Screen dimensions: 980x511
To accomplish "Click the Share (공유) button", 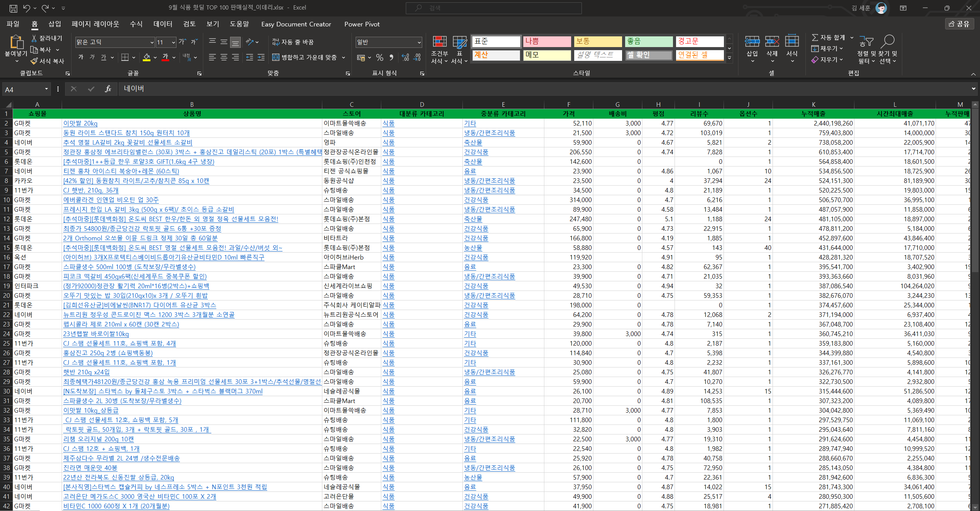I will click(960, 24).
